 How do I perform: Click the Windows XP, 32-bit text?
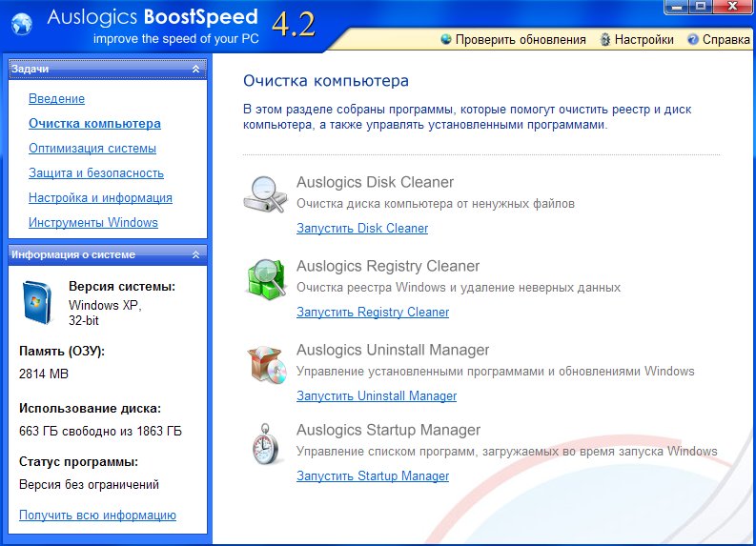105,313
